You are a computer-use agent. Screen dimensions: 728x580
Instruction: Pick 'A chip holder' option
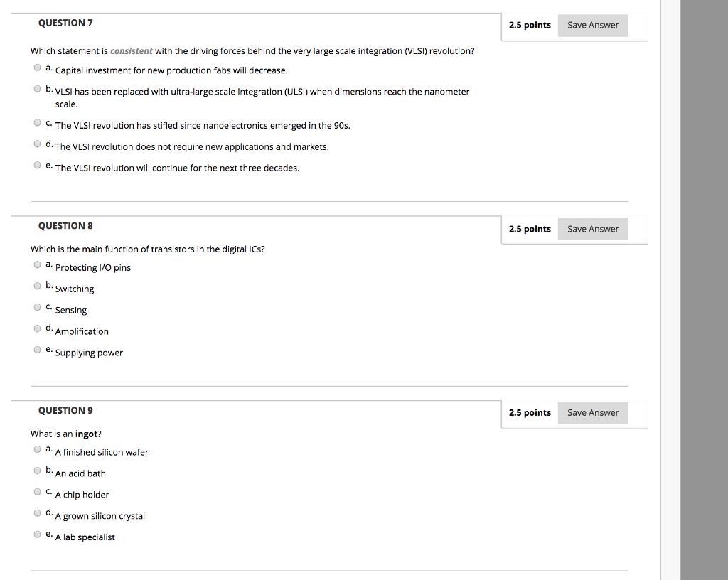pos(37,493)
